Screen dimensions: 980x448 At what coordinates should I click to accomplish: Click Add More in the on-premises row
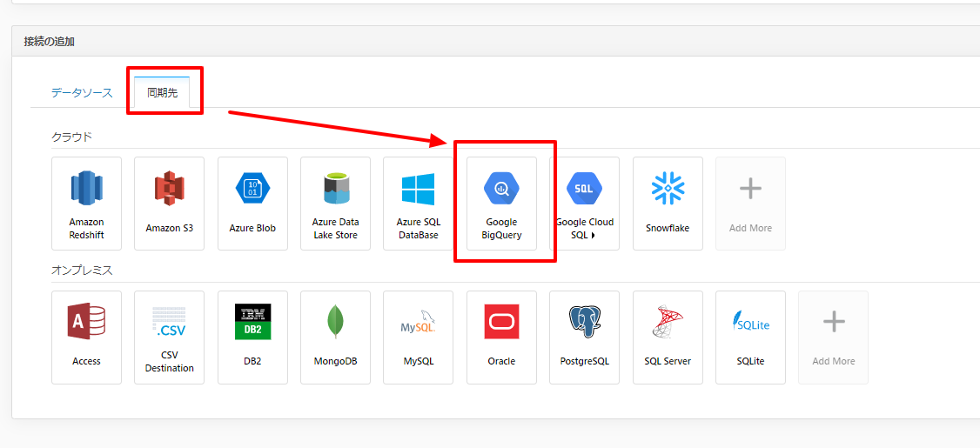click(833, 338)
